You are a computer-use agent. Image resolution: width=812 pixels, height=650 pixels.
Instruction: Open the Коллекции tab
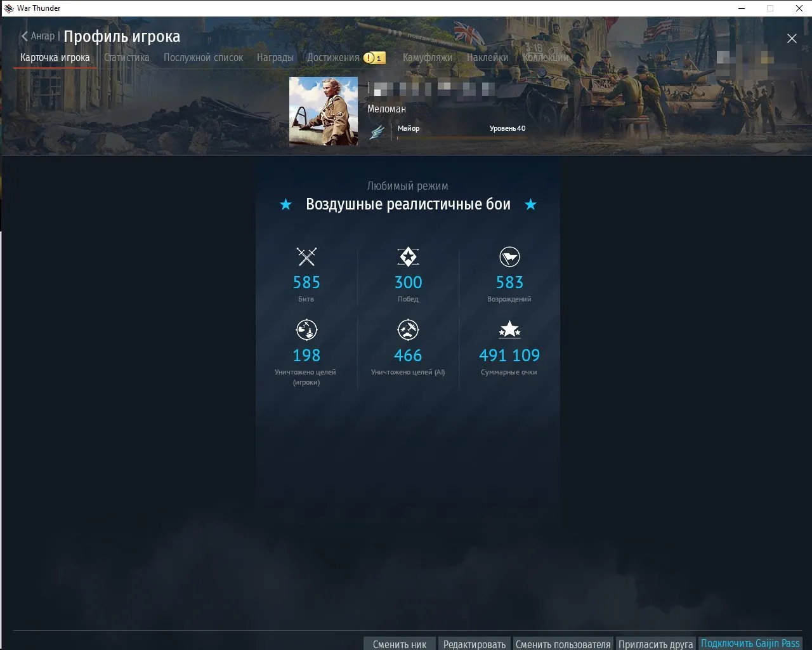[546, 57]
